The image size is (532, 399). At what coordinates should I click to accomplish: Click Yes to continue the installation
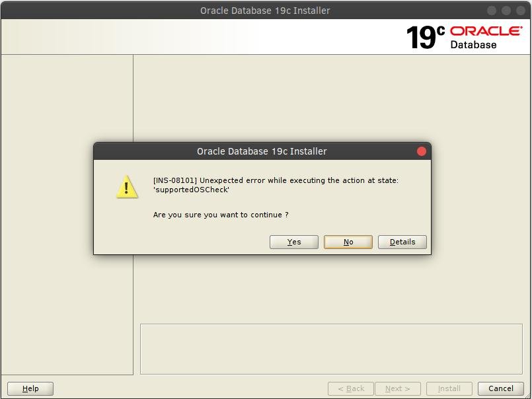[294, 242]
